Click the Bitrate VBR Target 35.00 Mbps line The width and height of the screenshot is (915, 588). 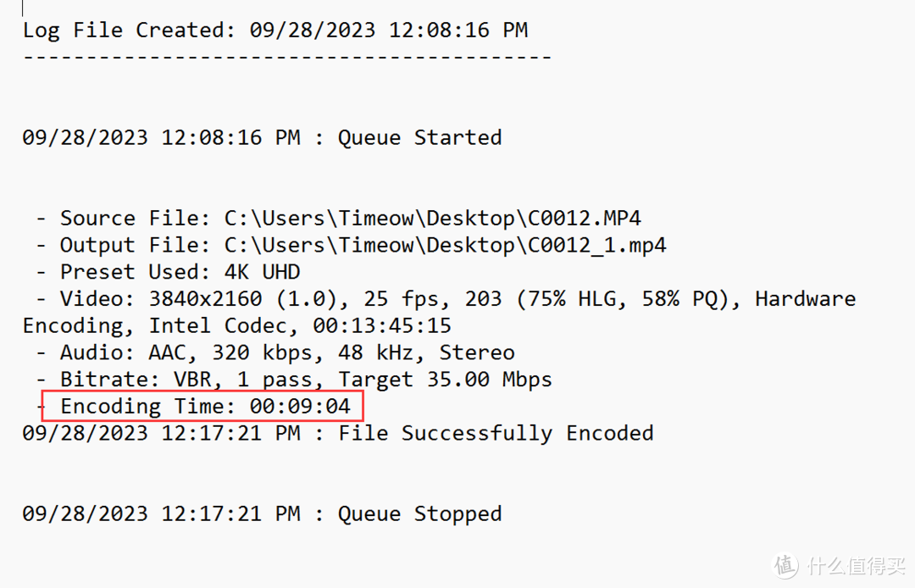294,380
